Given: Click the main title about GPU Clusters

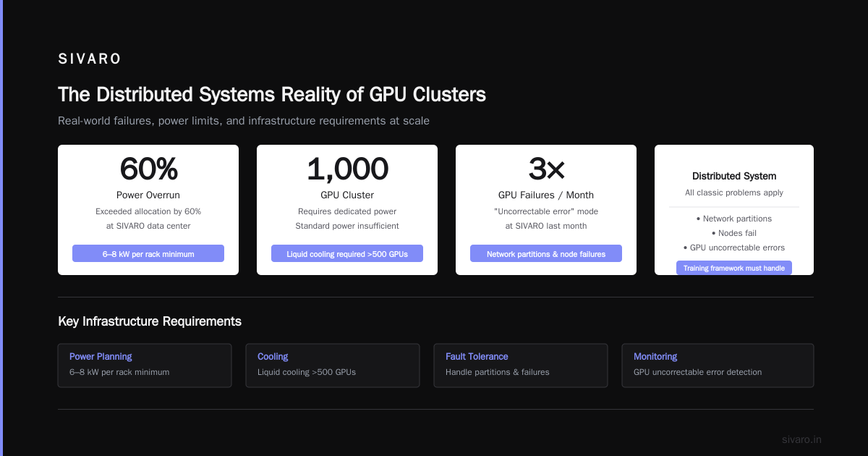Looking at the screenshot, I should click(272, 95).
